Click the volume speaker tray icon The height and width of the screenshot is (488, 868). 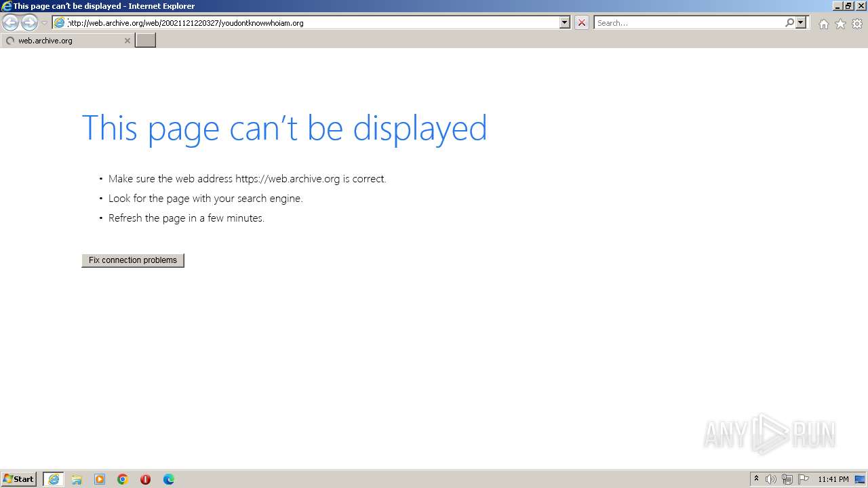pos(771,479)
